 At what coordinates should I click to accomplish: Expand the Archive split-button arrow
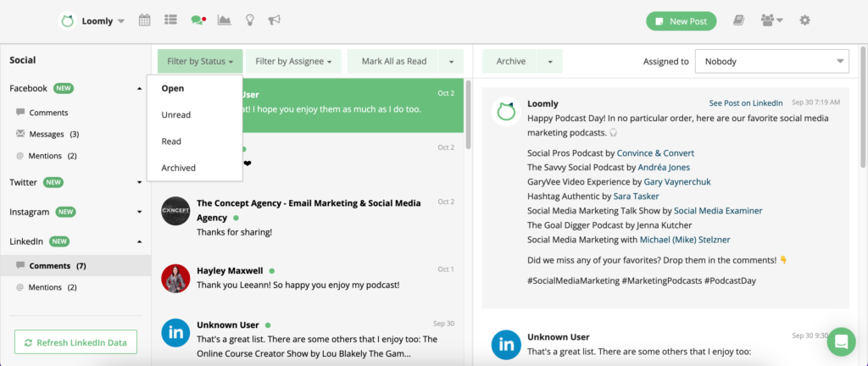[549, 61]
